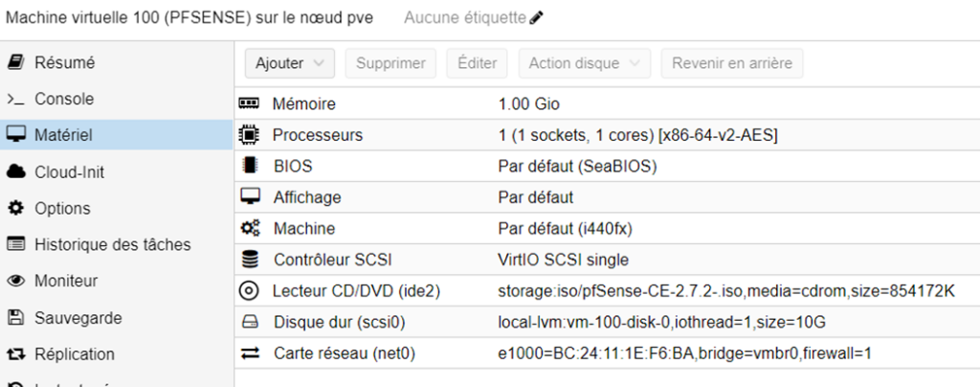Image resolution: width=980 pixels, height=387 pixels.
Task: Click the Processeurs CPU chip icon
Action: pos(249,135)
